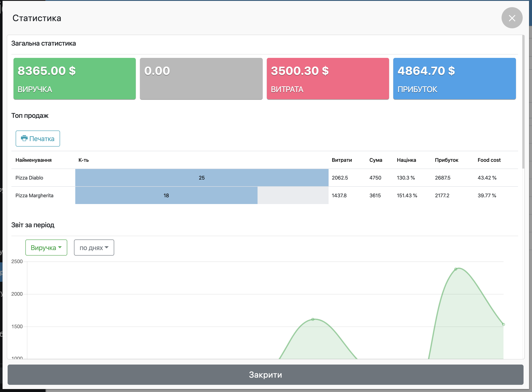Click Pizza Diablo quantity bar showing 25

(x=202, y=178)
